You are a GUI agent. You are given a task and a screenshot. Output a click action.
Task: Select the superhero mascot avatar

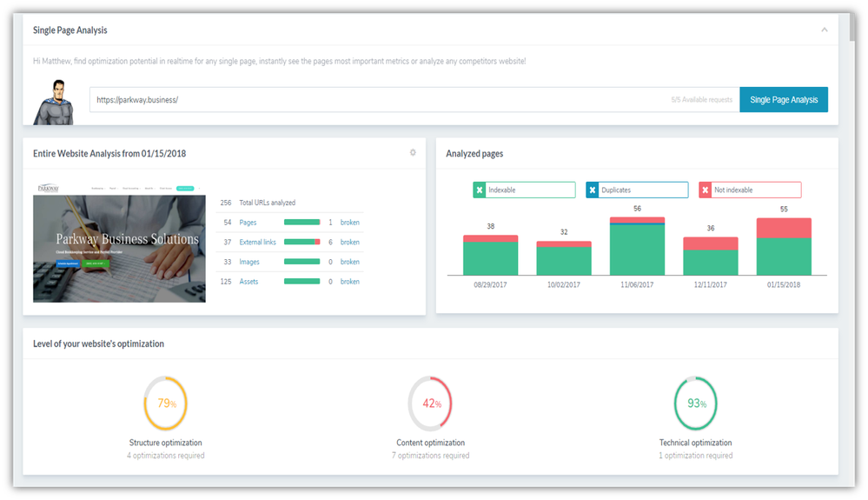pos(54,103)
